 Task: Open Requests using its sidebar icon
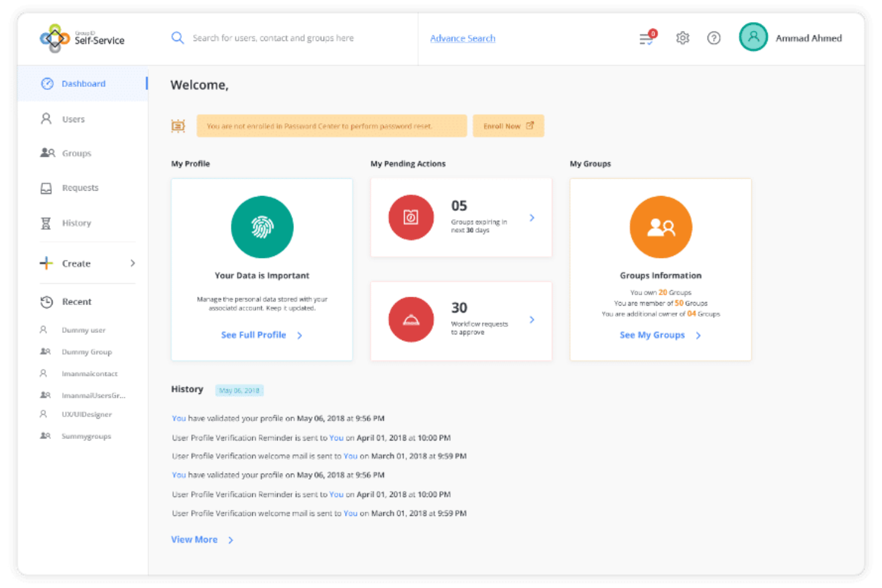pos(46,187)
